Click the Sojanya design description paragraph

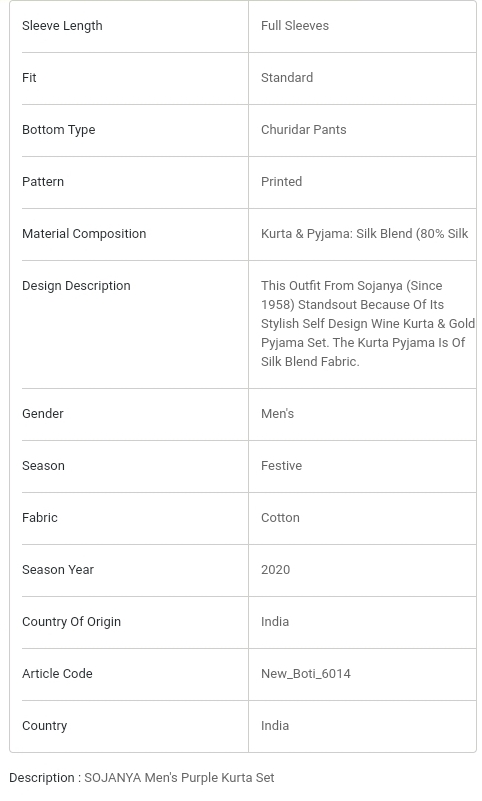point(368,323)
